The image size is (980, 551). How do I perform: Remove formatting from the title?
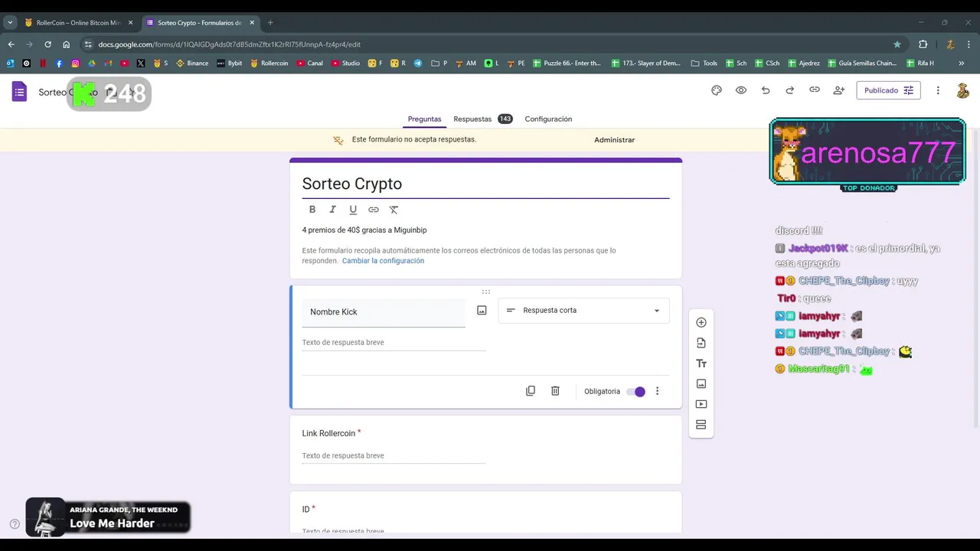pyautogui.click(x=394, y=210)
